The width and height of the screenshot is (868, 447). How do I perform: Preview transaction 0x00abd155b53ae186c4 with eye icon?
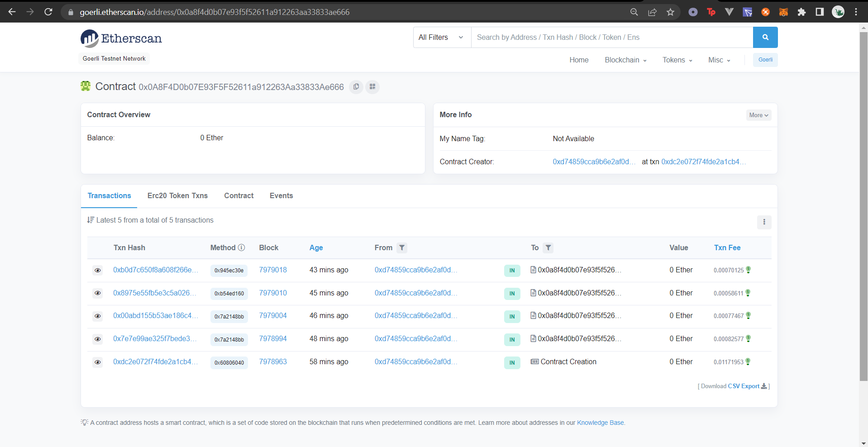tap(97, 316)
